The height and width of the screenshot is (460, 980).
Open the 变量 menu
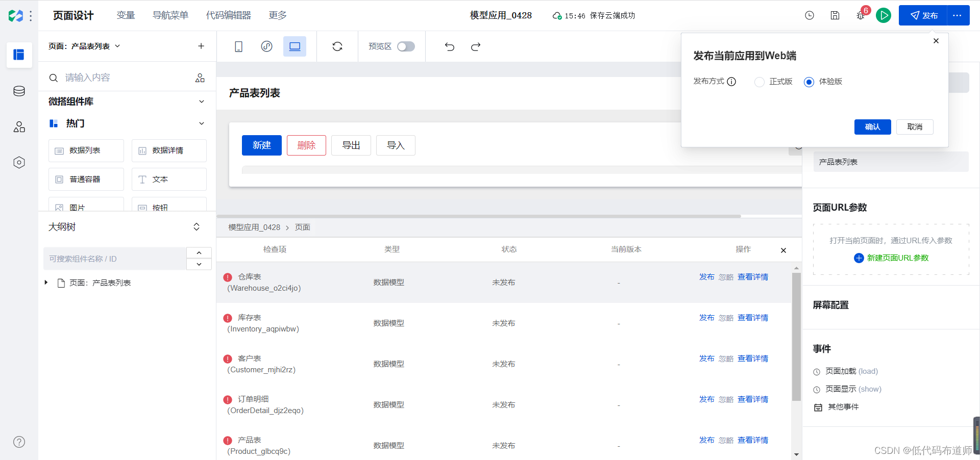point(126,15)
